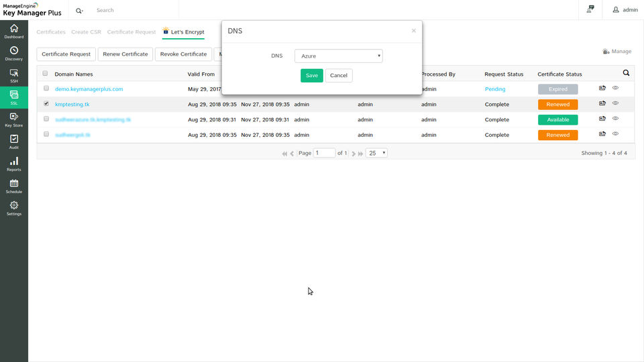Select the Let's Encrypt tab
This screenshot has height=362, width=644.
tap(183, 32)
